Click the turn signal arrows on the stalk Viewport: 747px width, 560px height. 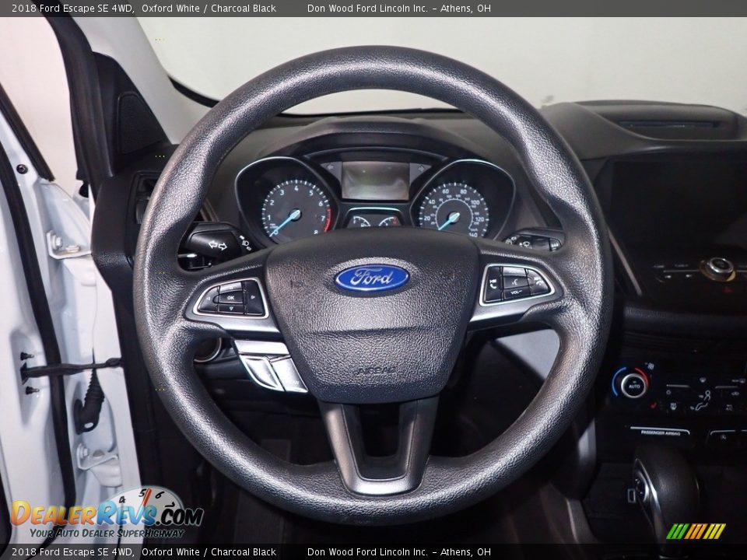tap(217, 245)
